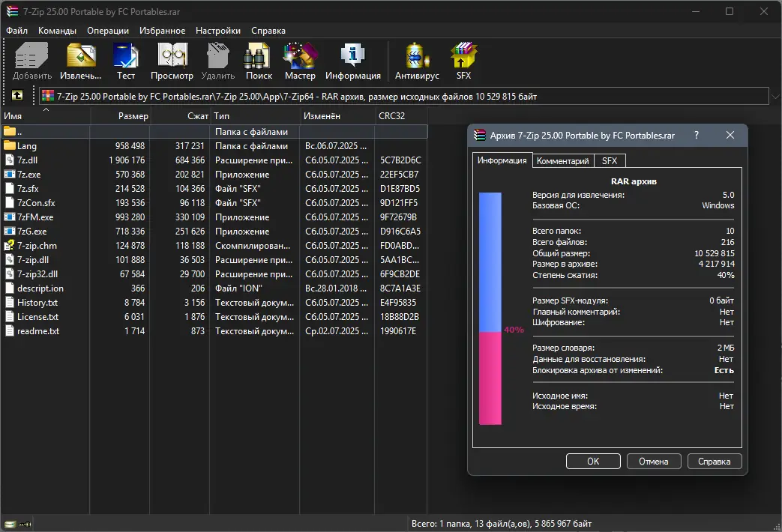Select the 7zFM.exe file row
The height and width of the screenshot is (532, 782).
point(35,217)
